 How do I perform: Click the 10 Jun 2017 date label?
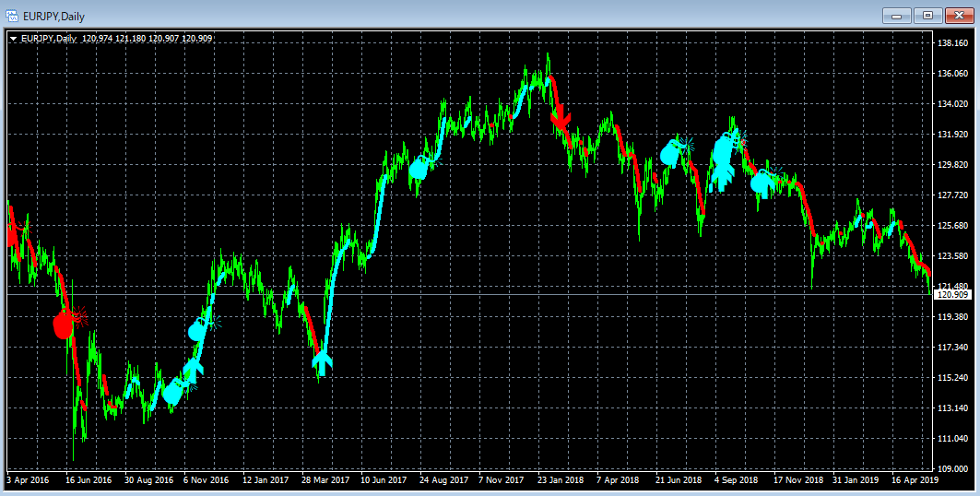384,480
